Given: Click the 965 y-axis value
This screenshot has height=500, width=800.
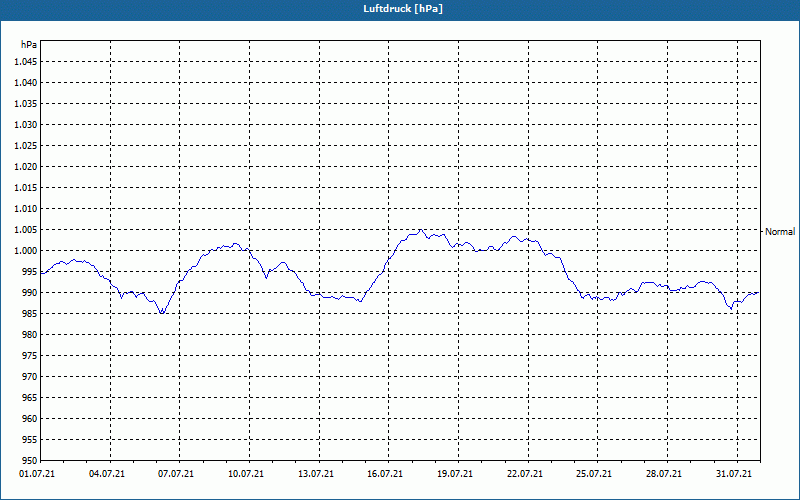Looking at the screenshot, I should tap(30, 397).
